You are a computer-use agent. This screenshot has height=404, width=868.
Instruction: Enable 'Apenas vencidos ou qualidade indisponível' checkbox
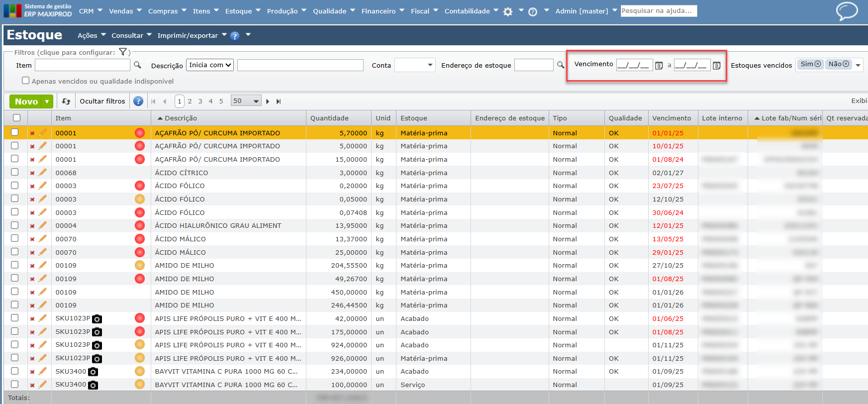[x=26, y=81]
